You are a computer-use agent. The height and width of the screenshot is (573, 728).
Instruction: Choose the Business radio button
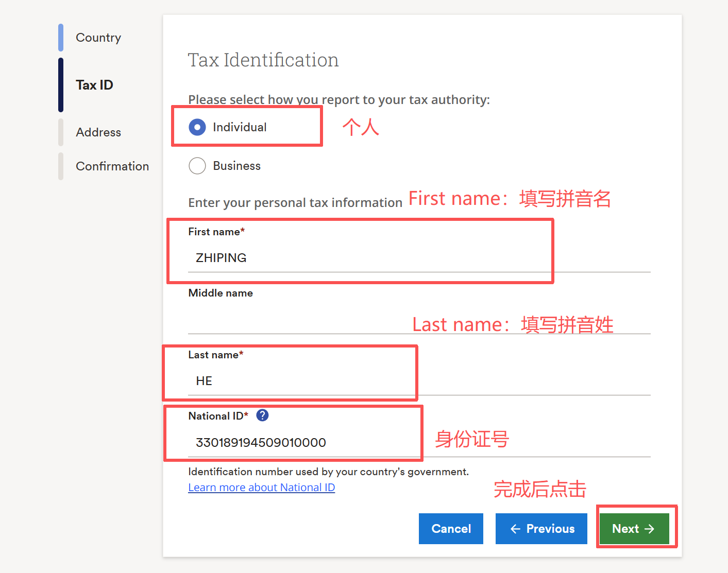pos(197,166)
